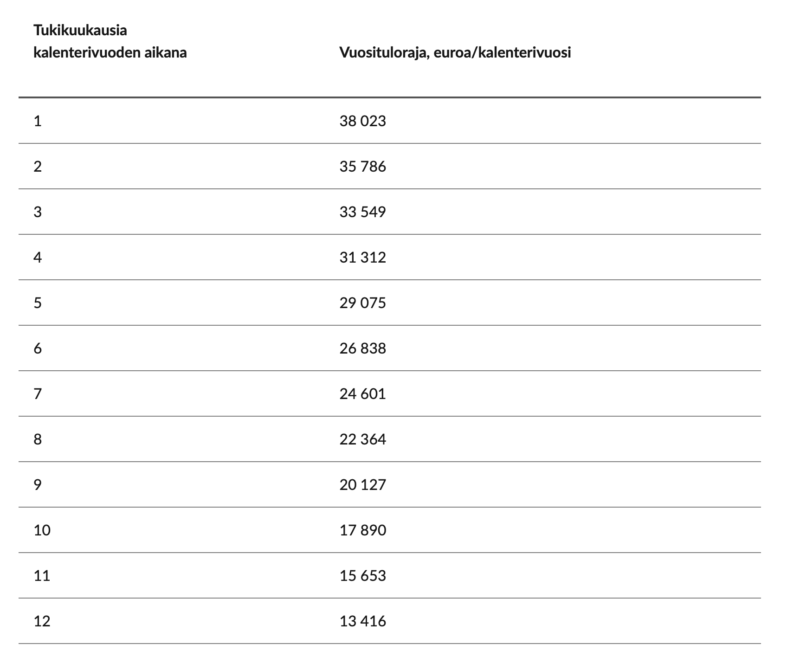Click the 'Vuosituloraja, euroa/kalenterivuosi' column header

click(455, 51)
